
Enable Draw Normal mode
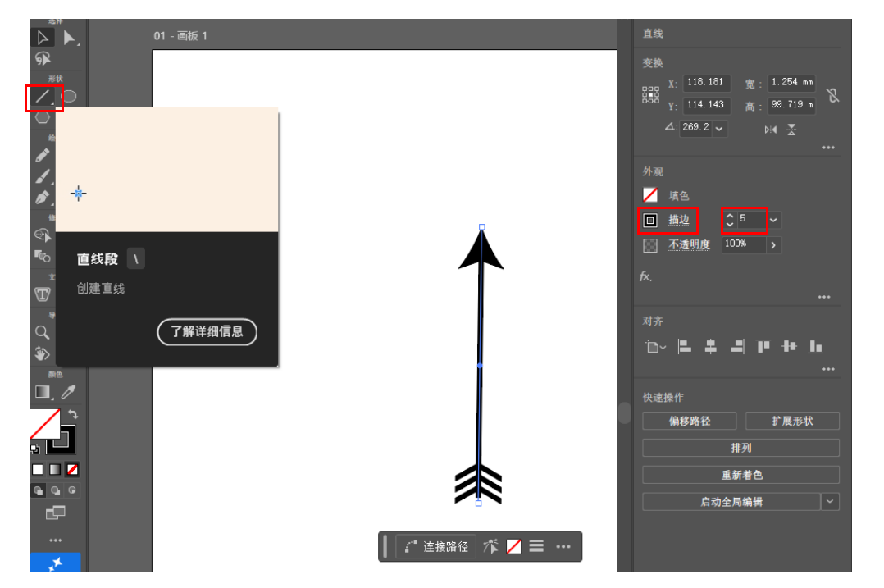[38, 490]
